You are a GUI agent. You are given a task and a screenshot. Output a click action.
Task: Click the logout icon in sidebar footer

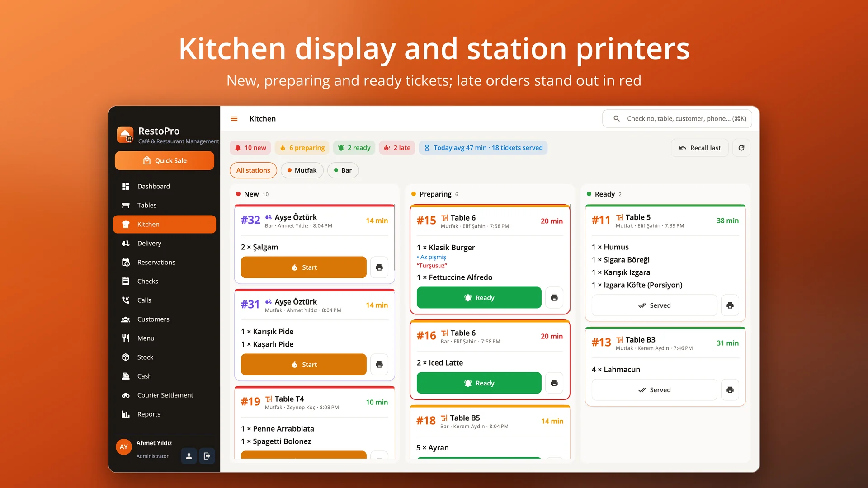207,456
